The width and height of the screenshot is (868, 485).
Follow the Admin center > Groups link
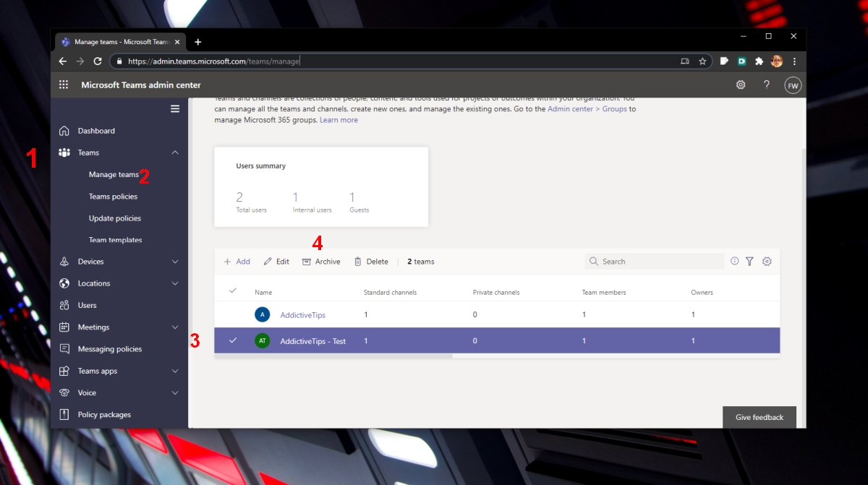[587, 109]
